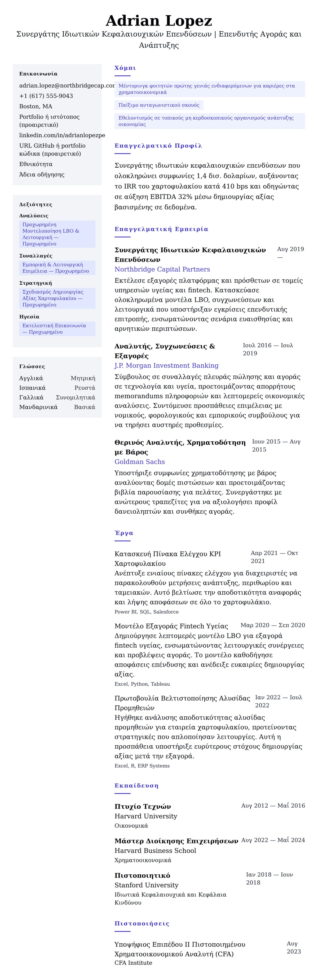Open the J.P. Morgan Investment Banking link
The width and height of the screenshot is (318, 980).
click(166, 365)
